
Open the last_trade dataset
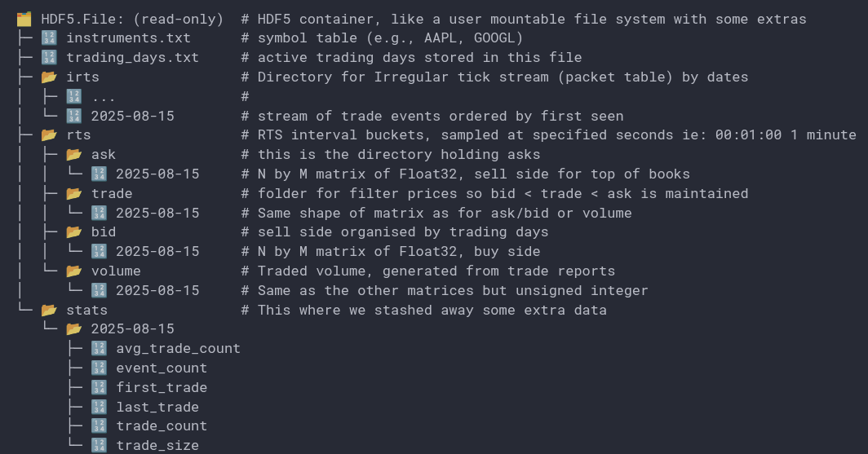point(157,408)
